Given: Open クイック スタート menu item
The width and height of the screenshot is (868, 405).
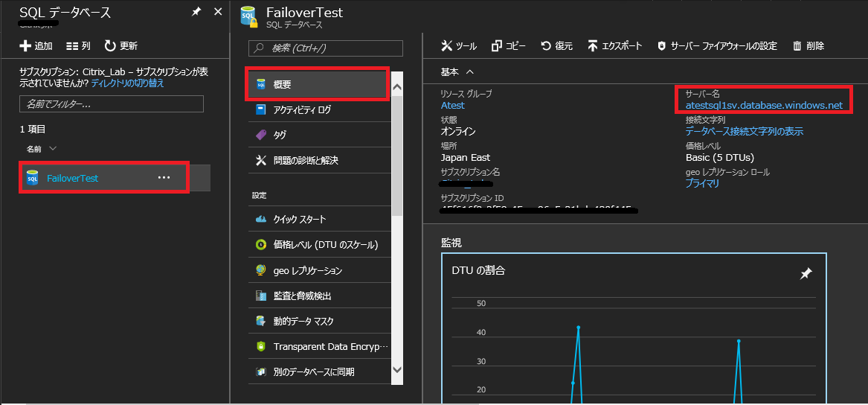Looking at the screenshot, I should [x=319, y=219].
